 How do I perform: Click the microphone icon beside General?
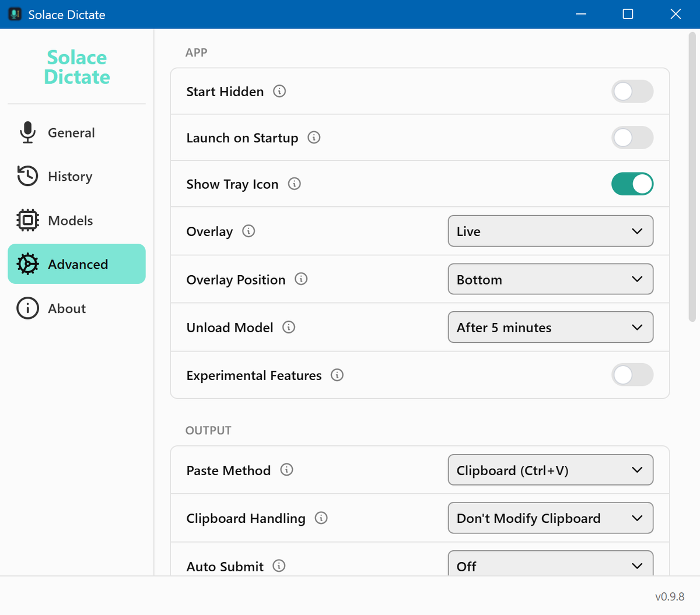pos(27,132)
